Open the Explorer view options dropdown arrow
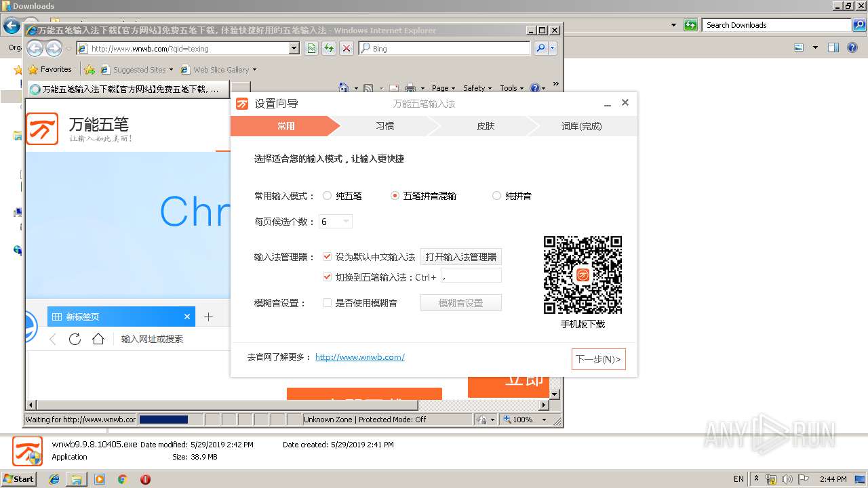 (815, 47)
